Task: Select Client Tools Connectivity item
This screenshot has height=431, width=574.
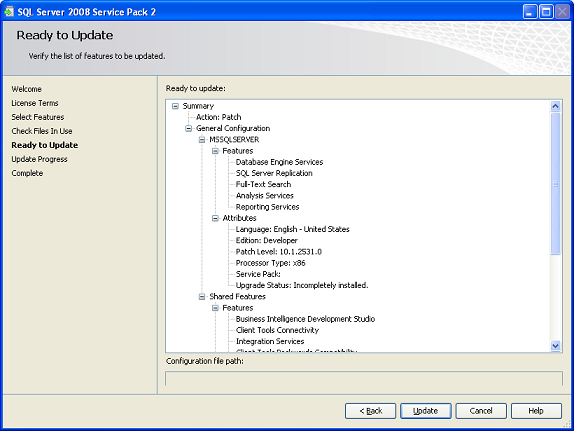Action: 277,330
